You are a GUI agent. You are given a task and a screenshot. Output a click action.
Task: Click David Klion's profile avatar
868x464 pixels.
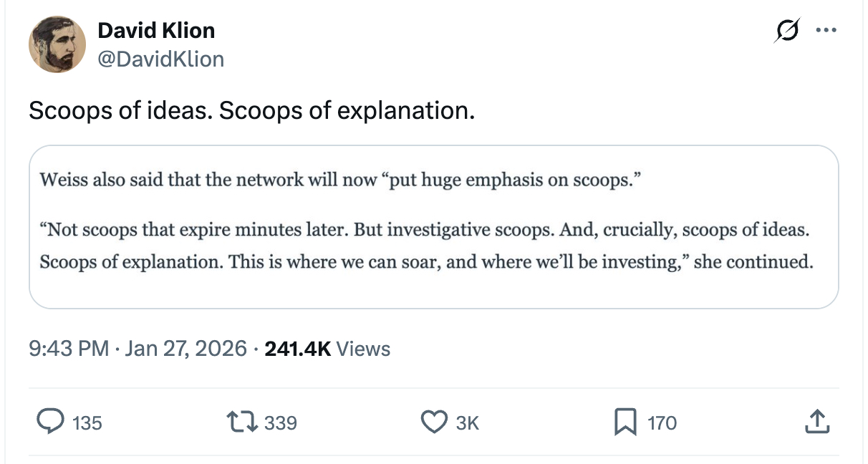click(x=57, y=44)
